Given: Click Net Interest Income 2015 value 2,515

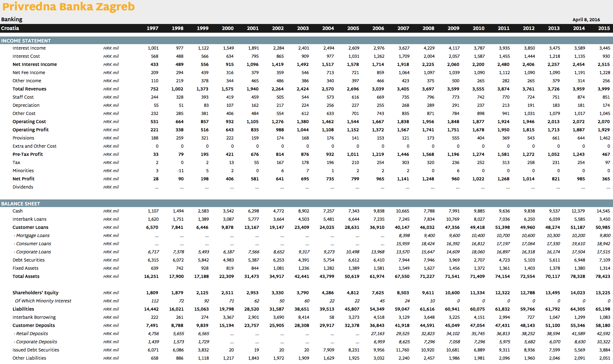Looking at the screenshot, I should tap(604, 64).
